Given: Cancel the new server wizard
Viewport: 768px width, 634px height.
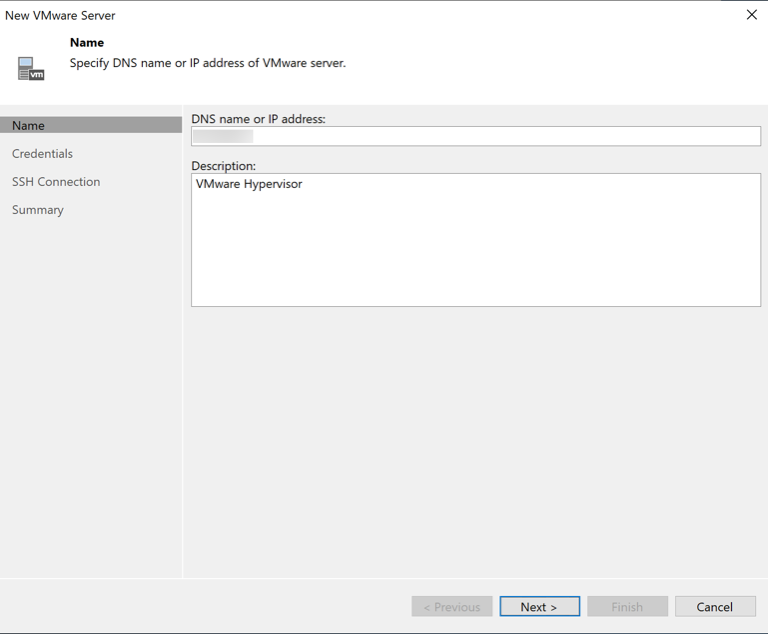Looking at the screenshot, I should pos(714,607).
